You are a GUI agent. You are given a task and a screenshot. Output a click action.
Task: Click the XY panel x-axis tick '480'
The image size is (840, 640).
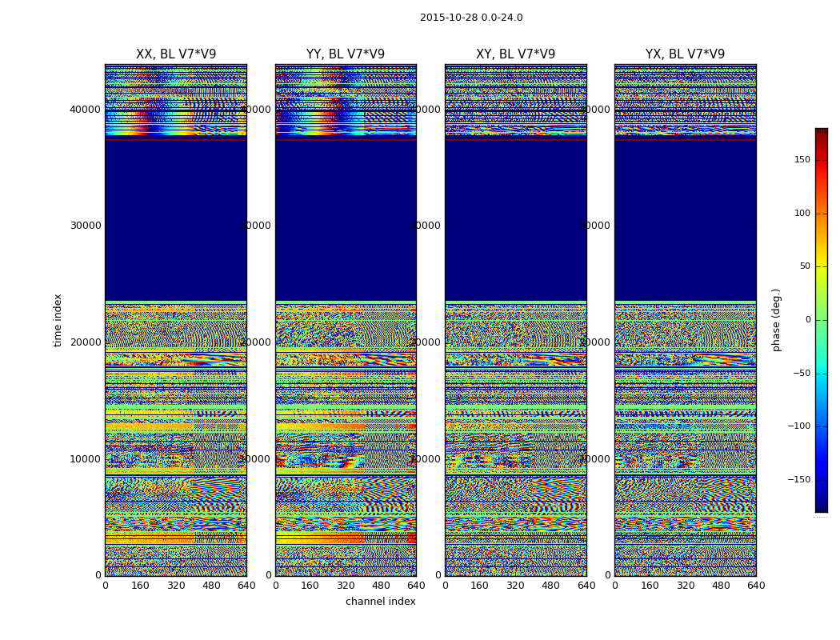pos(550,586)
